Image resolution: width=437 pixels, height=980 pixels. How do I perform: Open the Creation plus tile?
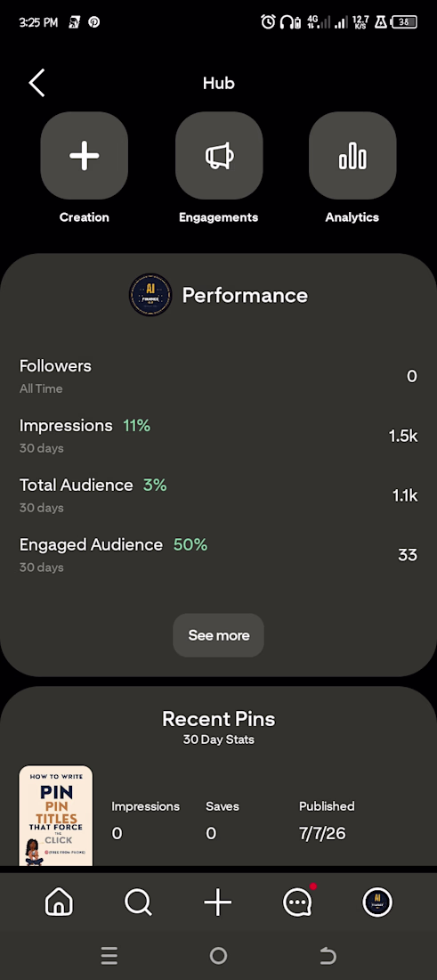click(85, 156)
